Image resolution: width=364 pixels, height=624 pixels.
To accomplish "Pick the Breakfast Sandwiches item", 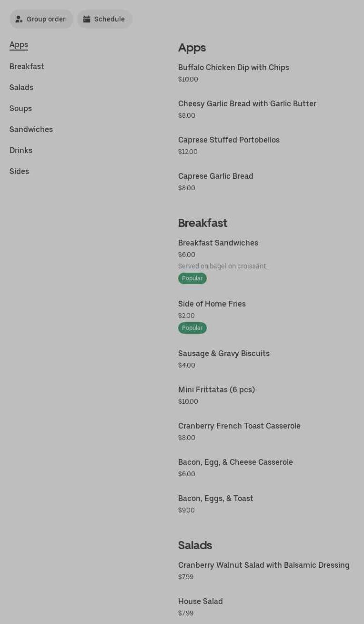I will point(218,243).
